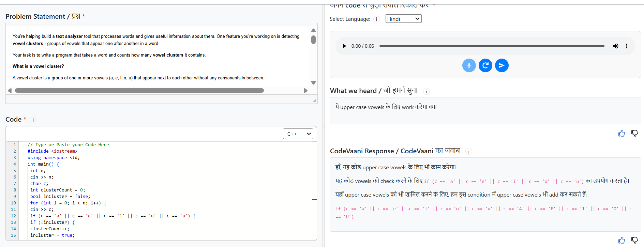Screen dimensions: 644x247
Task: Click the 'inCluster = true;' code line
Action: (x=53, y=235)
